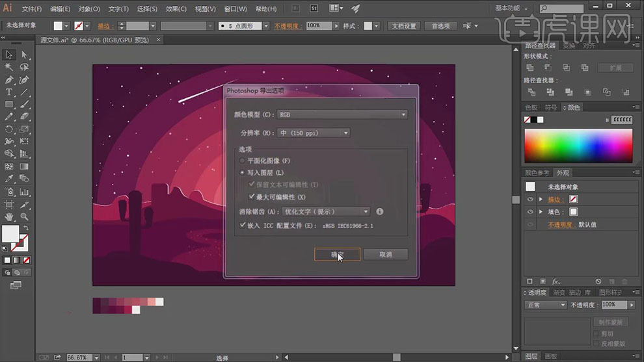
Task: Open the 对象(O) menu
Action: click(x=89, y=8)
